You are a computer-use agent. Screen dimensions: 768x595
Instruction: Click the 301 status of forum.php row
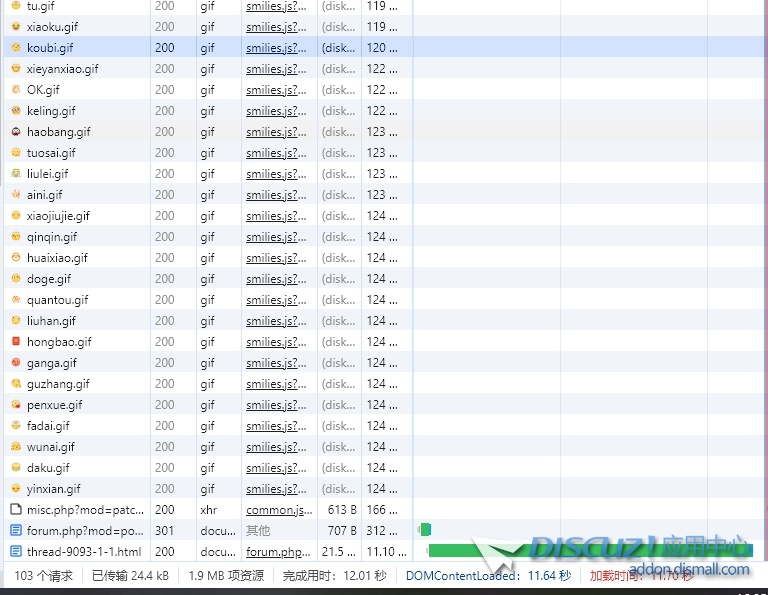pos(165,531)
